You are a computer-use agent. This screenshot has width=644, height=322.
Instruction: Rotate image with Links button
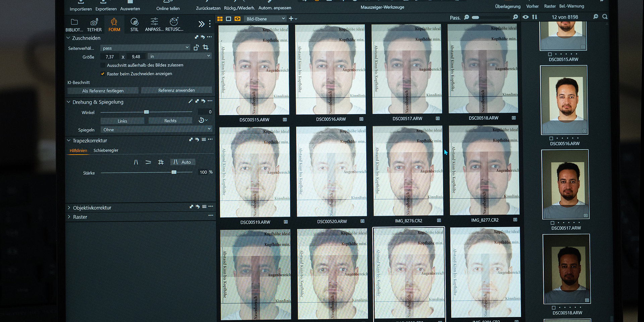point(122,121)
